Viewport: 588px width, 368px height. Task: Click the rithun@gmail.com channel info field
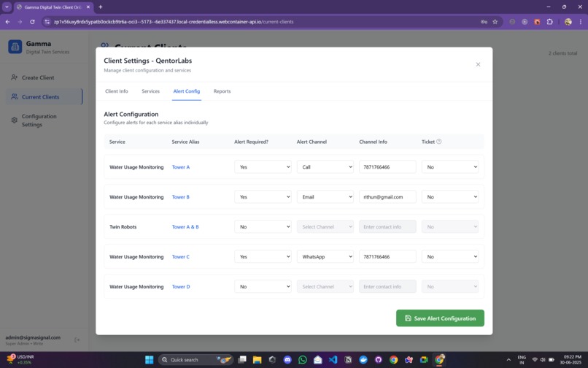tap(387, 196)
